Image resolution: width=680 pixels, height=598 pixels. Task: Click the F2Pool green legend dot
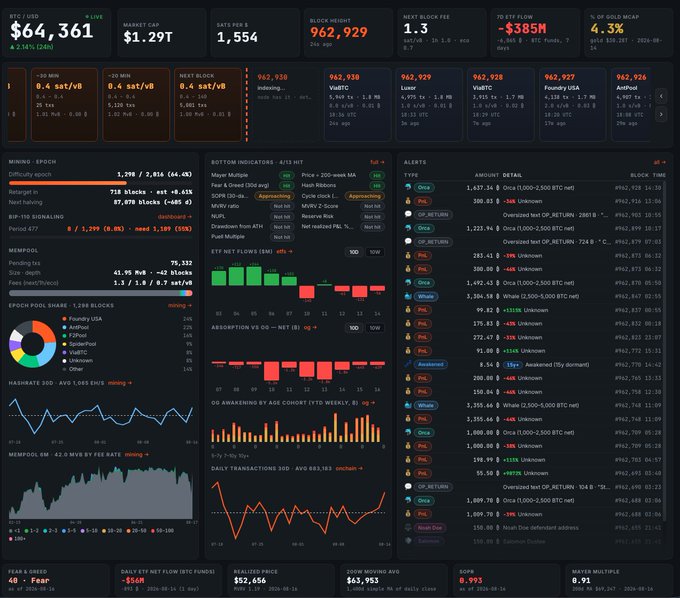65,336
